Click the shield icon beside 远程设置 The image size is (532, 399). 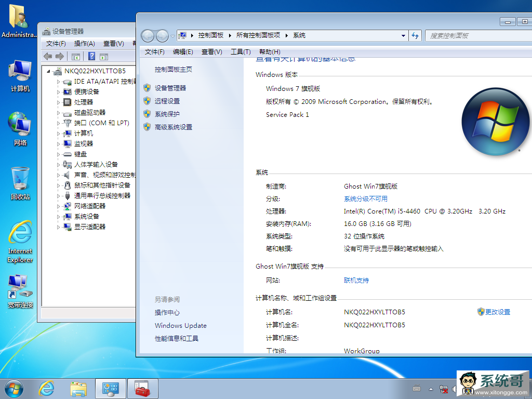(x=147, y=101)
